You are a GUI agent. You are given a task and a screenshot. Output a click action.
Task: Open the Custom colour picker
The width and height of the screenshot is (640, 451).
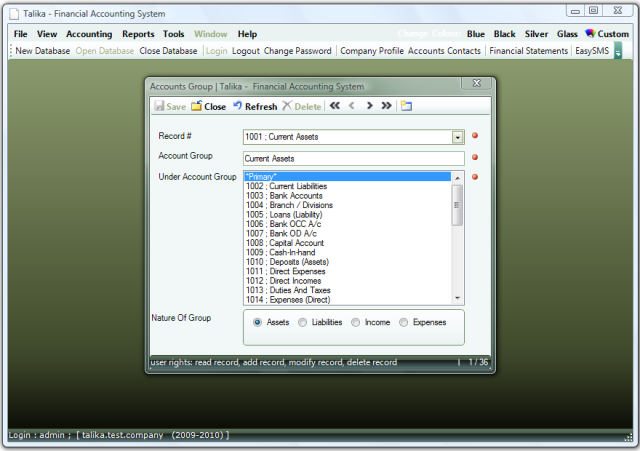[x=606, y=34]
